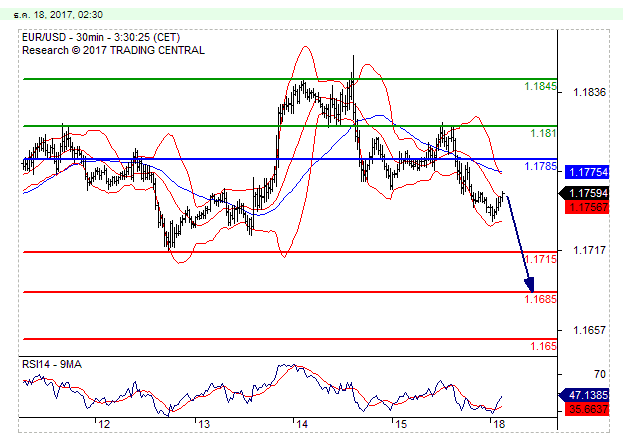Select the 1.1657 price axis value
Image resolution: width=623 pixels, height=442 pixels.
pos(589,330)
